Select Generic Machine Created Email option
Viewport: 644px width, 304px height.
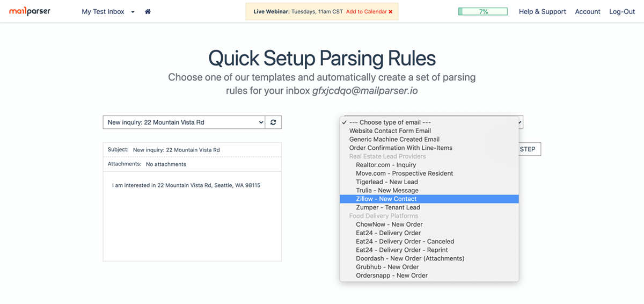pyautogui.click(x=429, y=139)
